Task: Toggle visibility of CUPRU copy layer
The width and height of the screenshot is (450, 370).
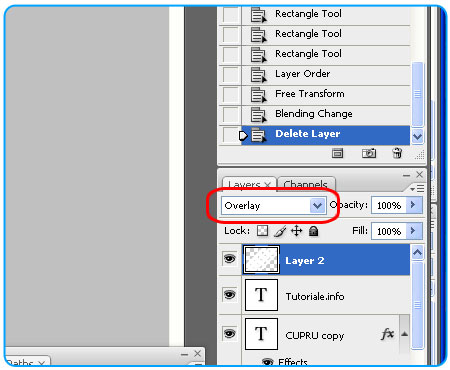Action: pos(229,333)
